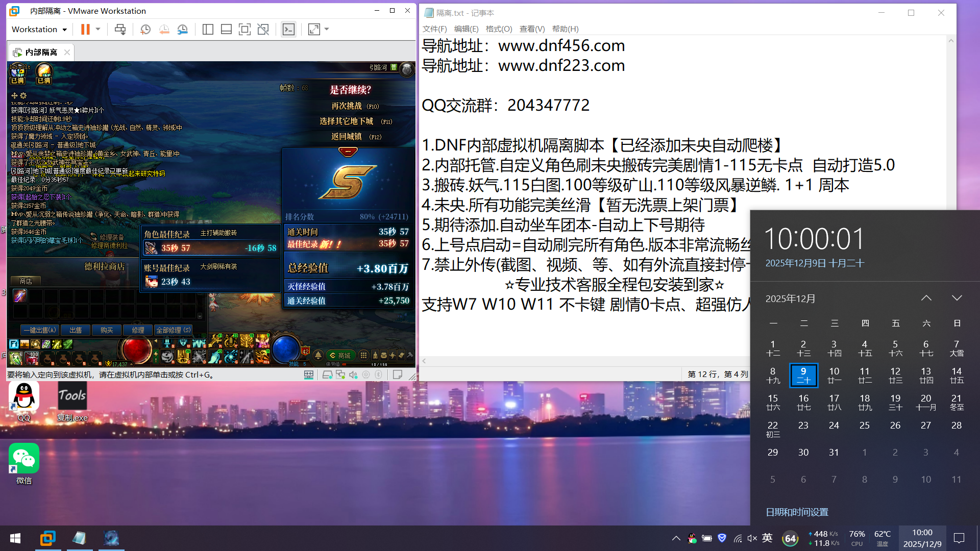Unmute the system volume in the tray
The image size is (980, 551).
point(752,538)
